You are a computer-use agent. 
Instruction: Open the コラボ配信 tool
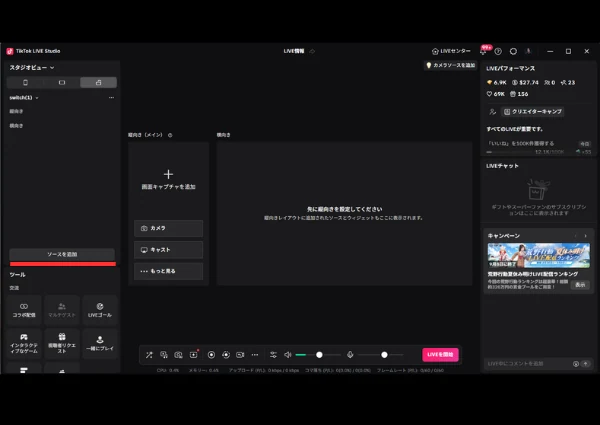point(24,310)
